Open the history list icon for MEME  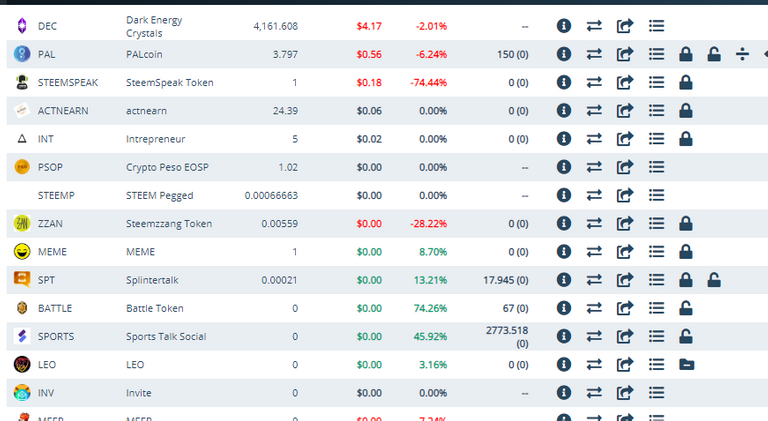(656, 252)
